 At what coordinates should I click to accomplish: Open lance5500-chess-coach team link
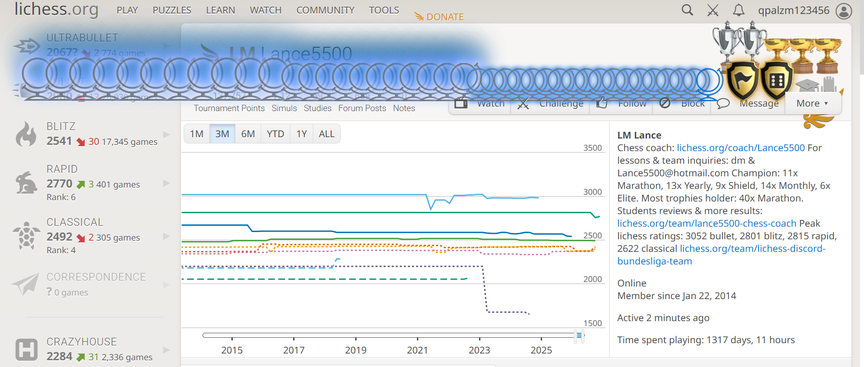[x=707, y=223]
